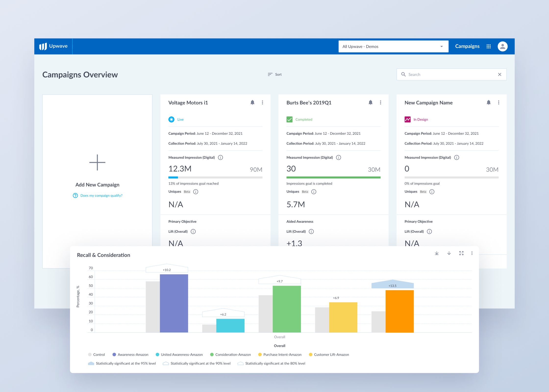The height and width of the screenshot is (392, 549).
Task: Open the user profile avatar
Action: pyautogui.click(x=502, y=46)
